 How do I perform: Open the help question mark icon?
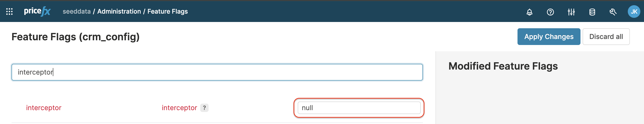point(550,12)
